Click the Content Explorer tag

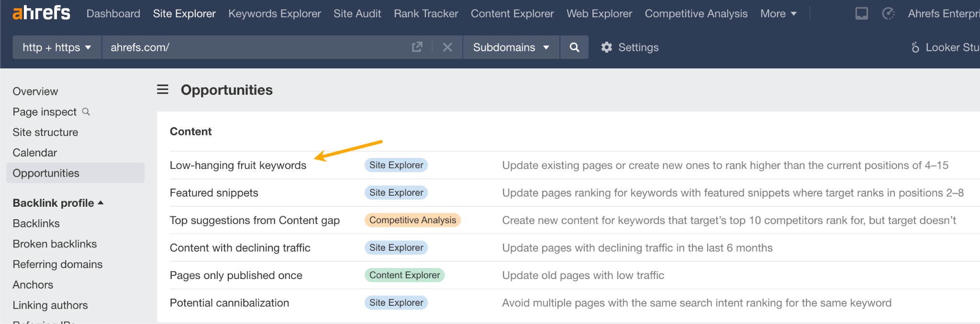(405, 275)
